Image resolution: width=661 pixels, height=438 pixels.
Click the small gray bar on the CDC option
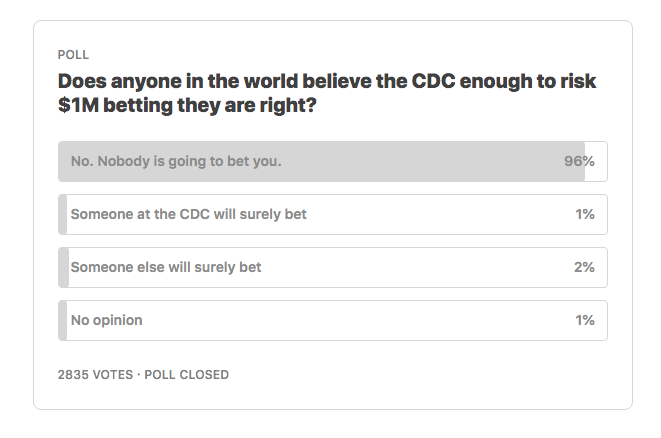62,215
